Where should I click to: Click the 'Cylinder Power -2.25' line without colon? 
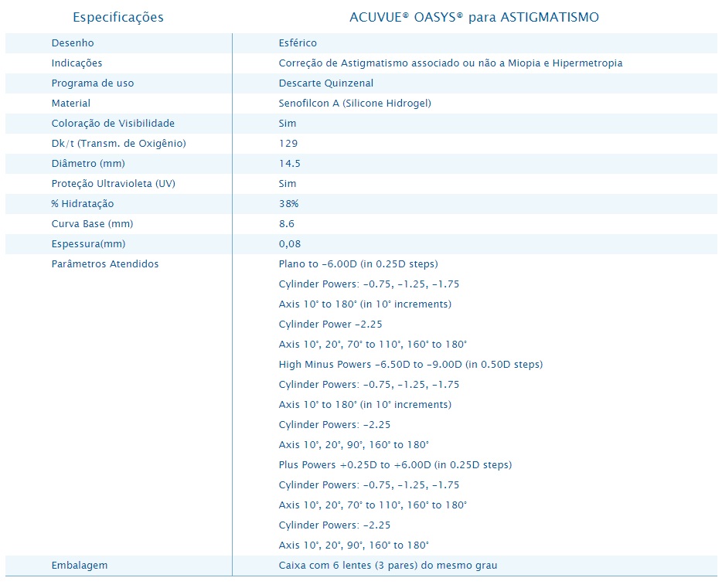click(331, 325)
